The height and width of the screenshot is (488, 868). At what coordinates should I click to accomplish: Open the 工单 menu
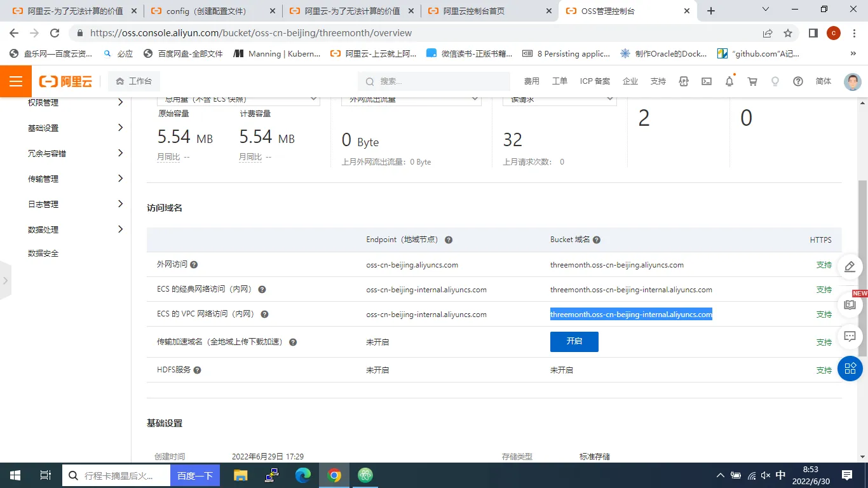(559, 81)
